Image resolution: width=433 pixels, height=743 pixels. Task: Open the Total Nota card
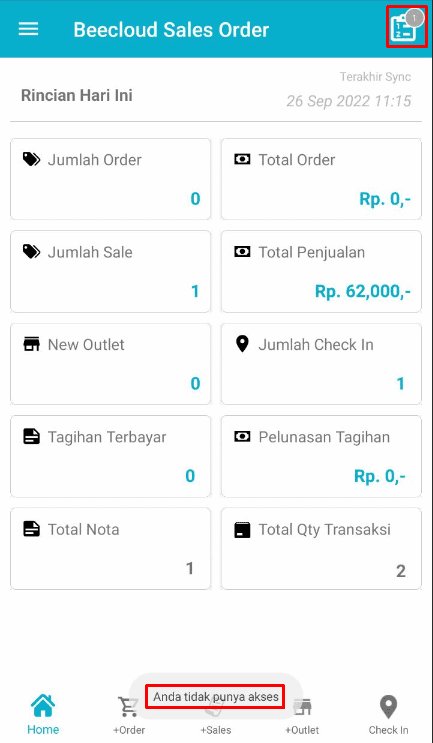click(110, 549)
